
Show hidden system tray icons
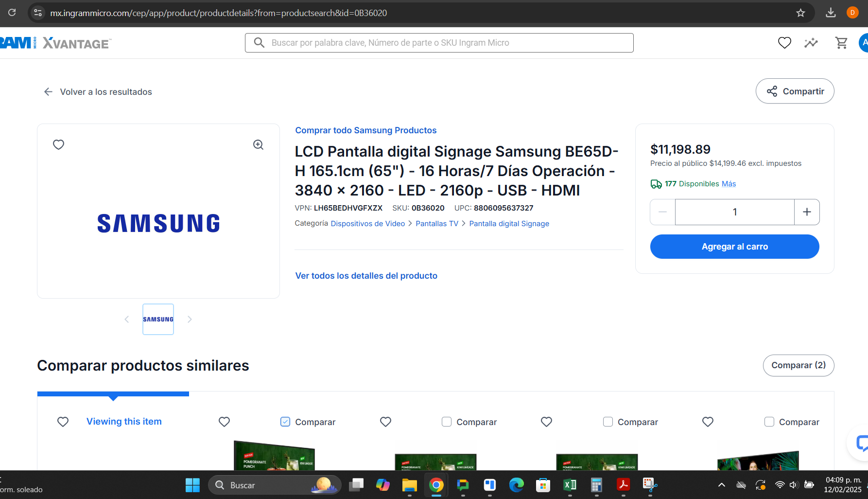pyautogui.click(x=722, y=485)
